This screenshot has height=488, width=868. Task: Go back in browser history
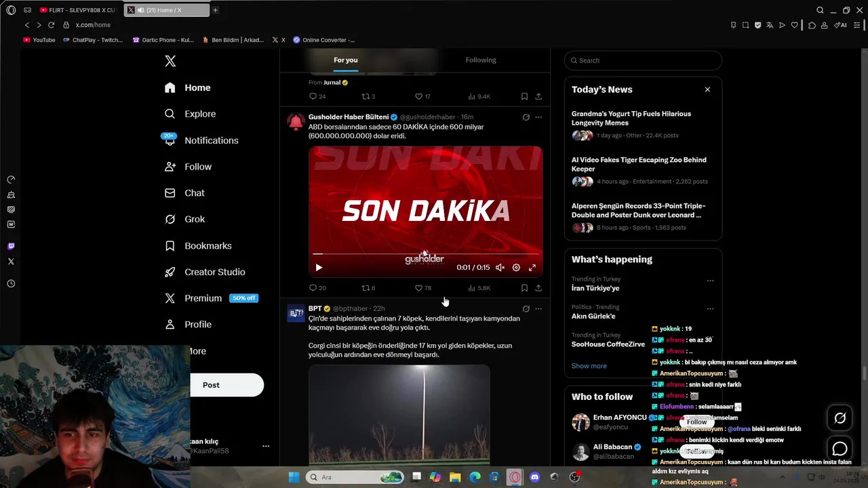(x=27, y=25)
